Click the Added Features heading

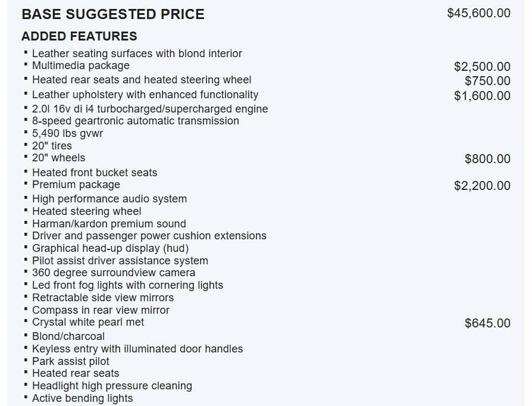tap(79, 36)
